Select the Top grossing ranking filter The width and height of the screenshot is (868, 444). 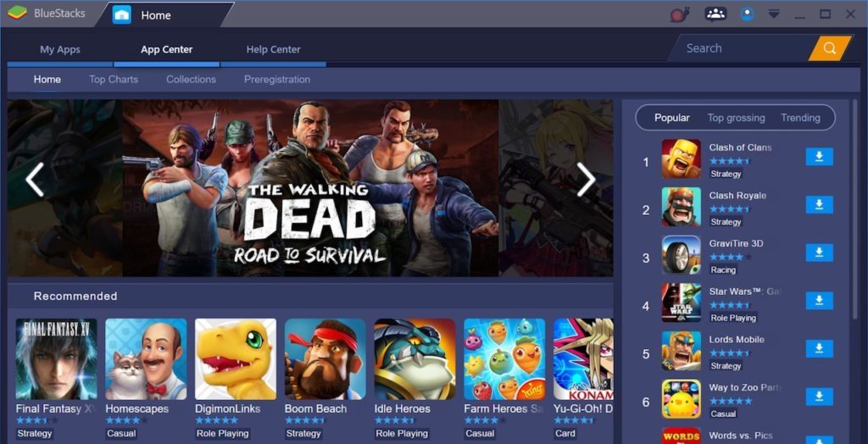pos(736,118)
